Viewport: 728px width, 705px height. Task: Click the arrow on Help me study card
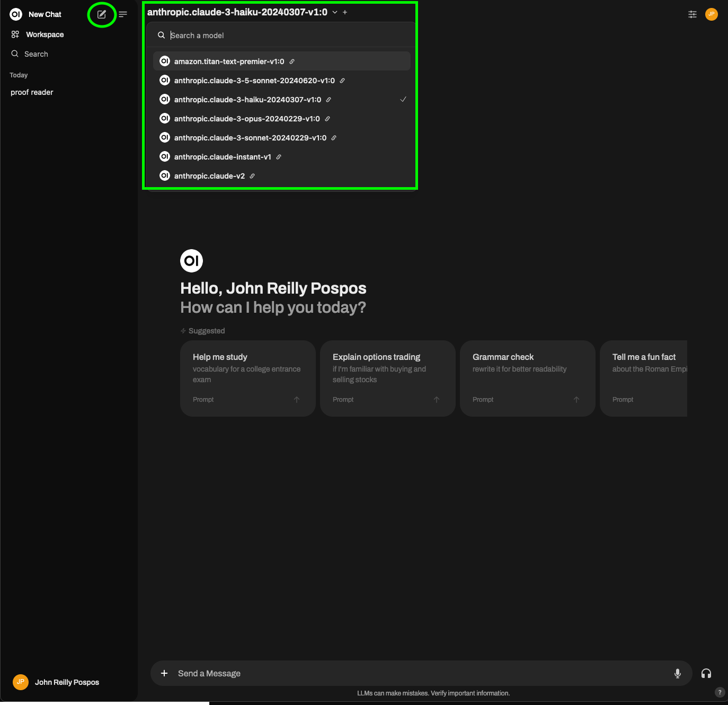click(x=297, y=400)
